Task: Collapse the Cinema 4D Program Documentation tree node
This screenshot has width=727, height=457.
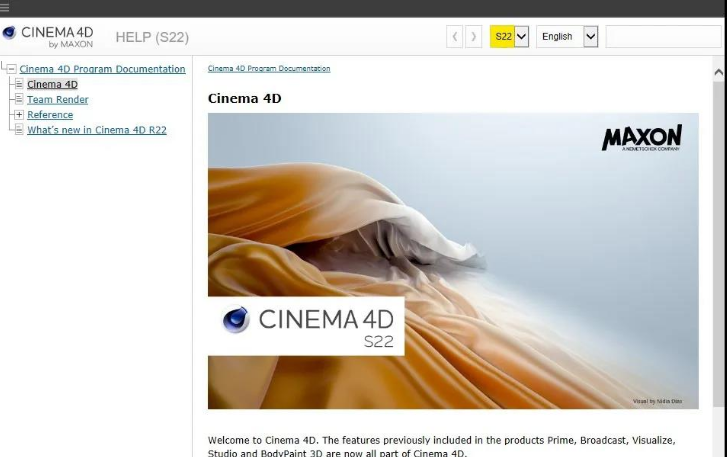Action: pyautogui.click(x=12, y=70)
